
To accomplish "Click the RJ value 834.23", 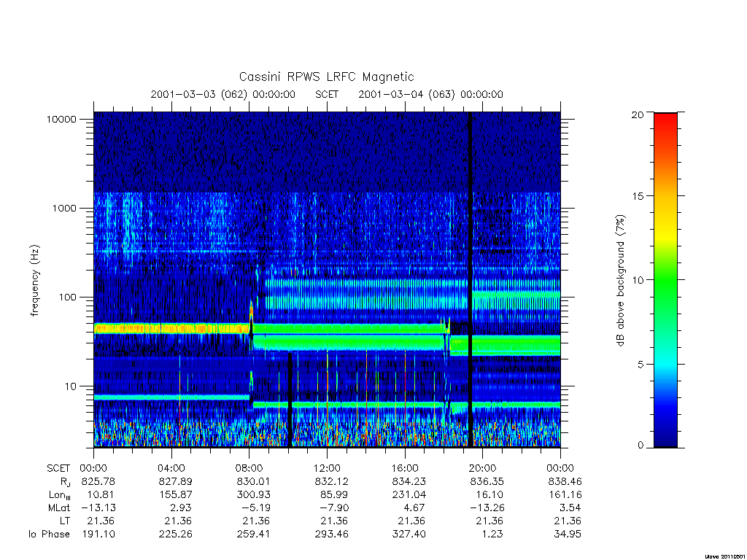I will coord(409,481).
